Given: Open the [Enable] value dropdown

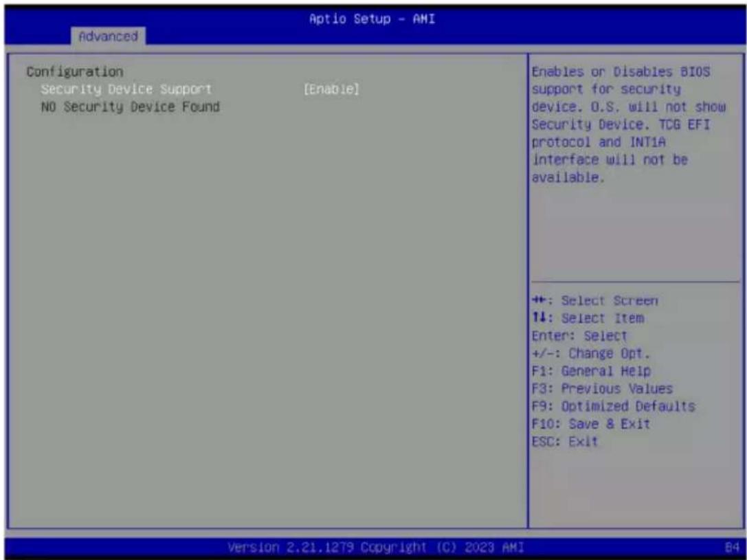Looking at the screenshot, I should click(331, 89).
